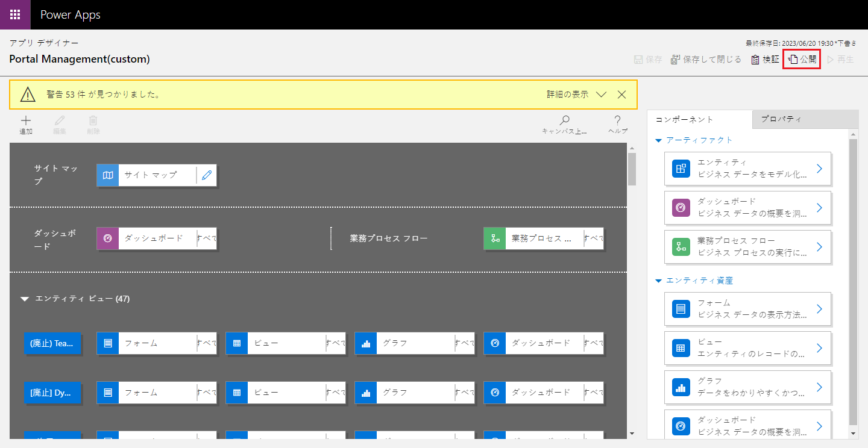The width and height of the screenshot is (868, 448).
Task: Click the warning triangle icon
Action: (28, 95)
